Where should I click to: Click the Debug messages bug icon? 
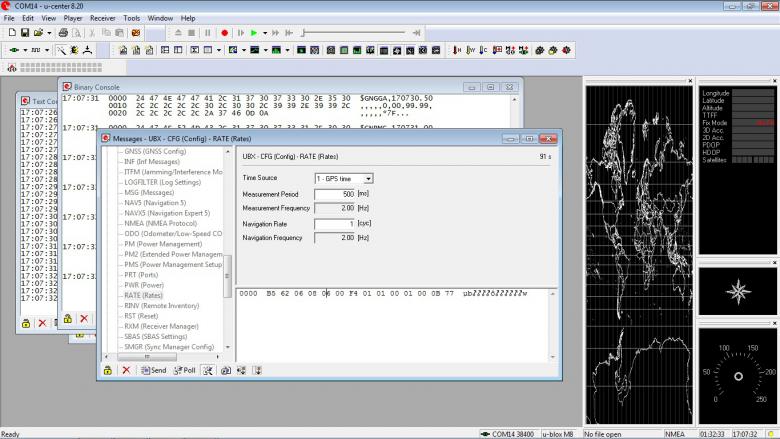[x=74, y=50]
